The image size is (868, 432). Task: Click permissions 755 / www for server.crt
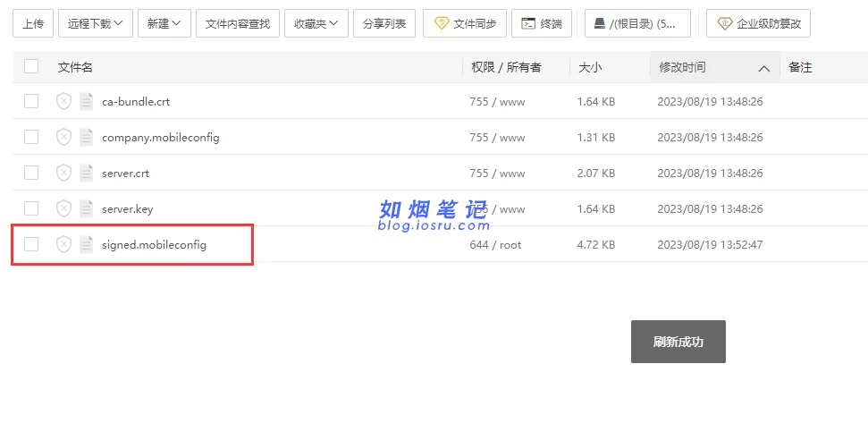pyautogui.click(x=497, y=174)
